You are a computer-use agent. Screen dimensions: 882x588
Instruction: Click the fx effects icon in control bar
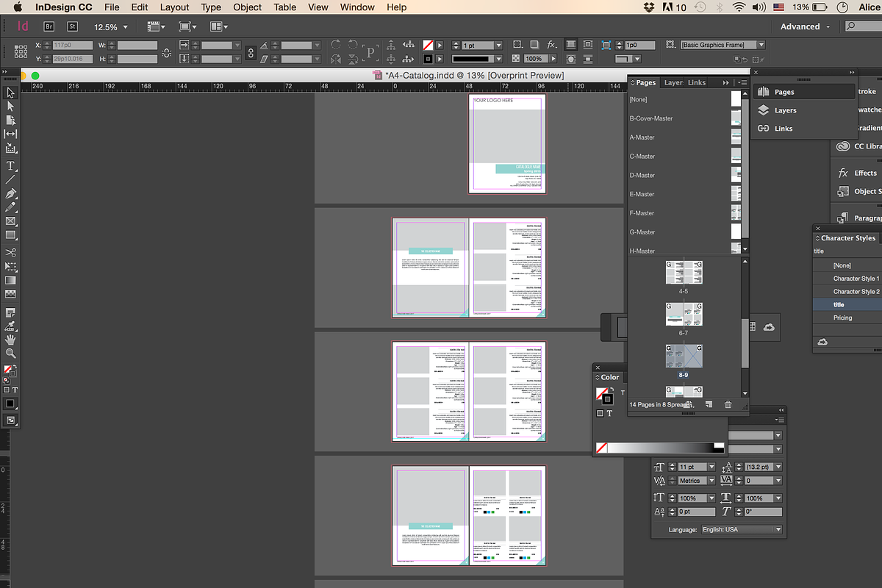tap(552, 45)
